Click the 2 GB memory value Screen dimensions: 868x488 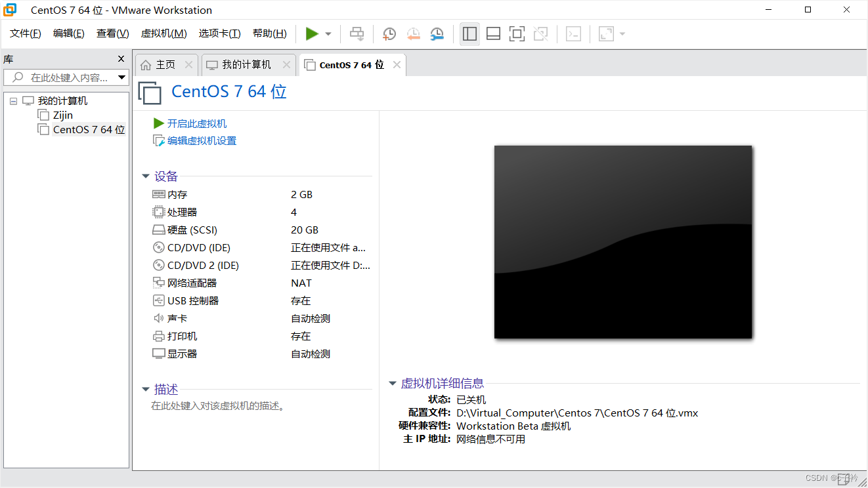coord(301,195)
